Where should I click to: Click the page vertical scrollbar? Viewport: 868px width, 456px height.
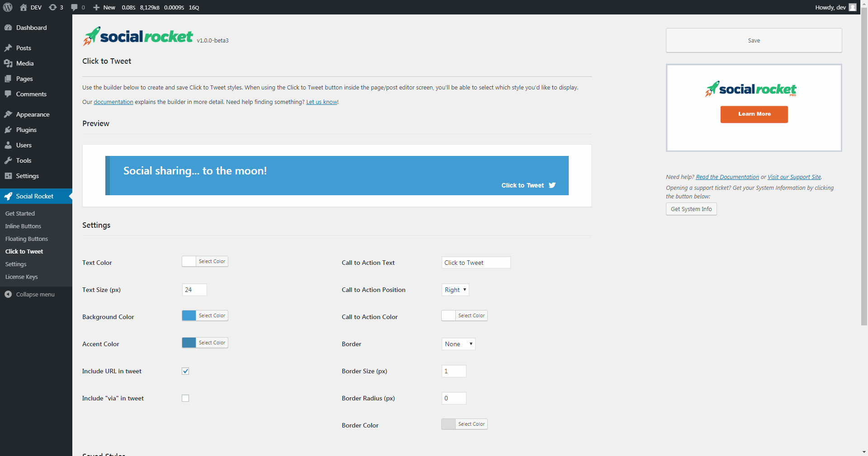pos(864,167)
